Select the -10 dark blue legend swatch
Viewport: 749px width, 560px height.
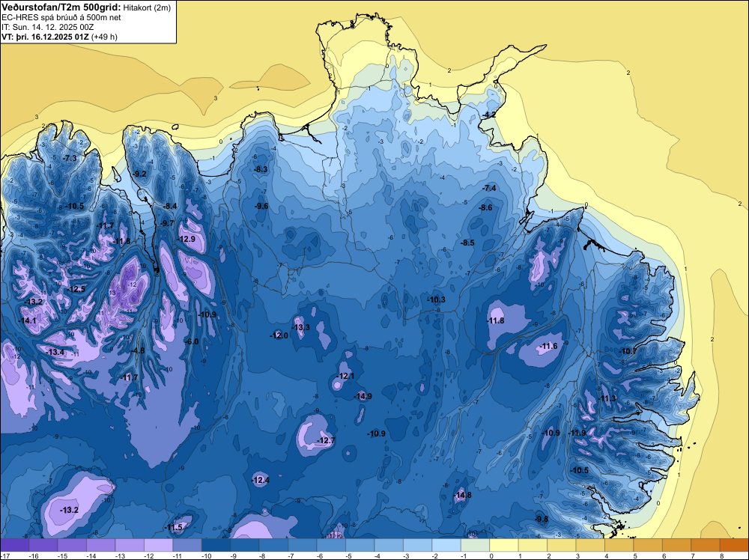[x=216, y=545]
